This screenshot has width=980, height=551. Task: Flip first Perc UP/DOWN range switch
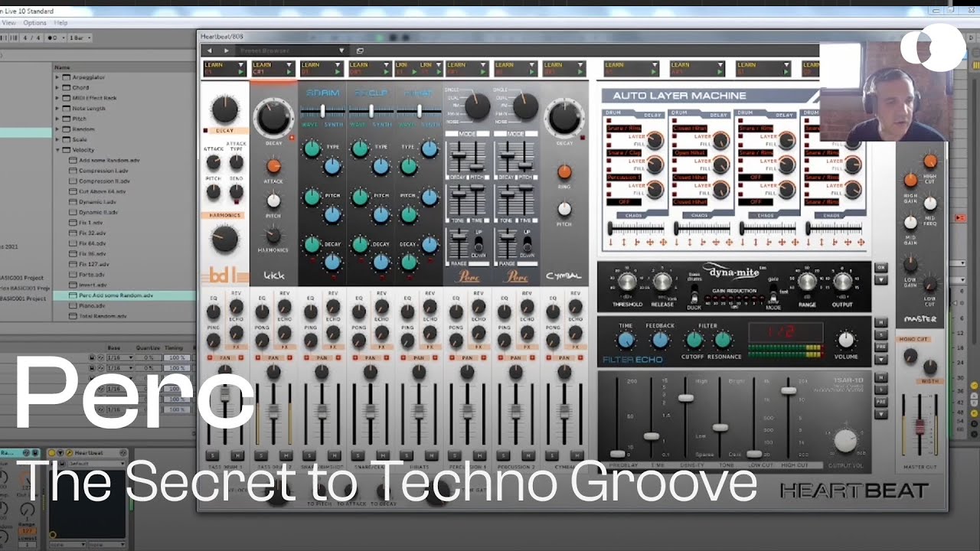click(x=479, y=245)
